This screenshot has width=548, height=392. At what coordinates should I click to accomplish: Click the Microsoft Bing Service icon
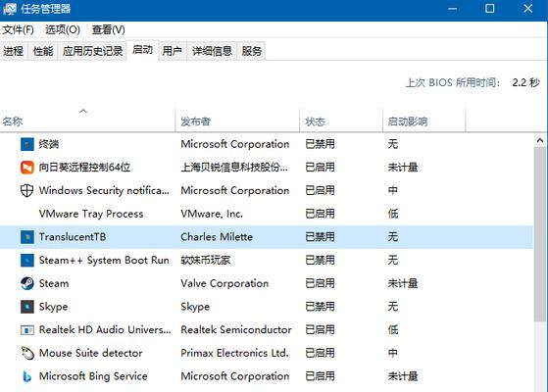(x=27, y=376)
